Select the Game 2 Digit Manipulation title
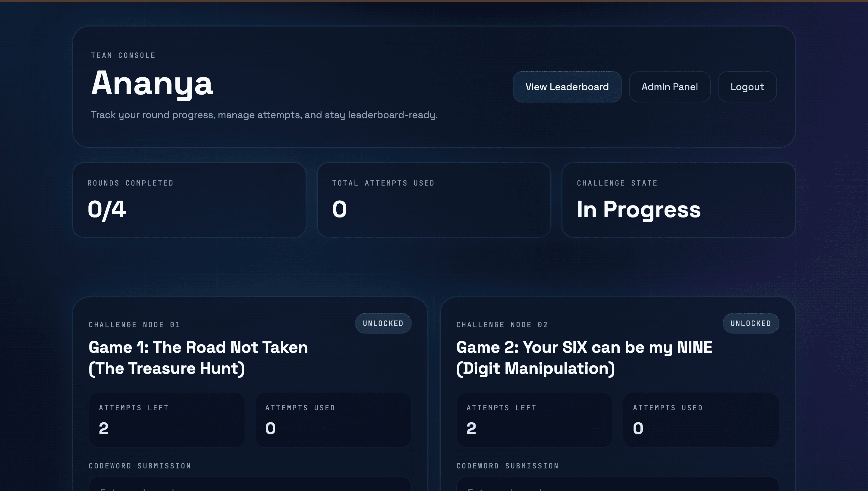The height and width of the screenshot is (491, 868). pyautogui.click(x=583, y=358)
